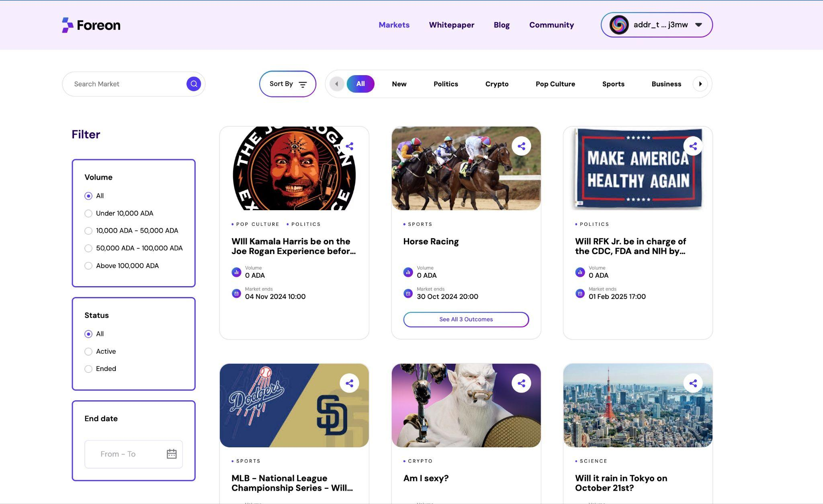
Task: Select Active status filter
Action: [88, 352]
